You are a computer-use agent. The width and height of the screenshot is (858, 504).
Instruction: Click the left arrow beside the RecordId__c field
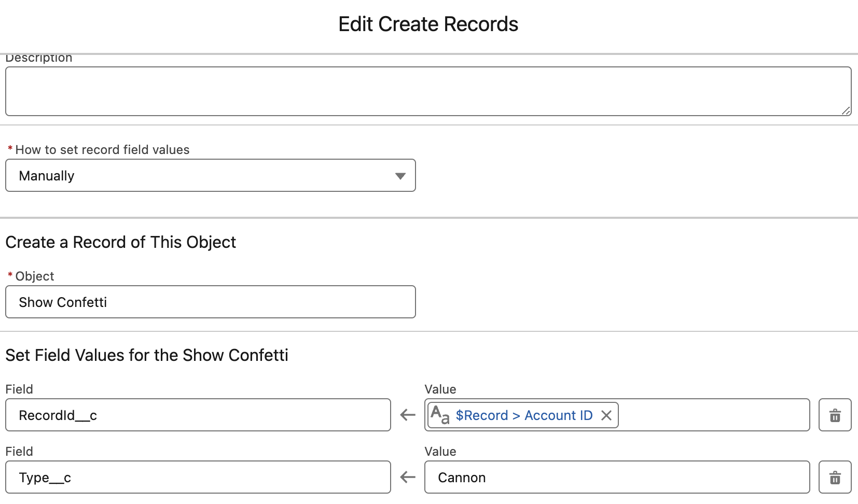tap(408, 415)
